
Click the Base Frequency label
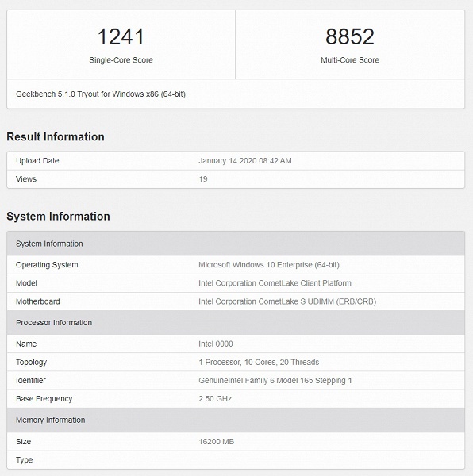pos(44,398)
